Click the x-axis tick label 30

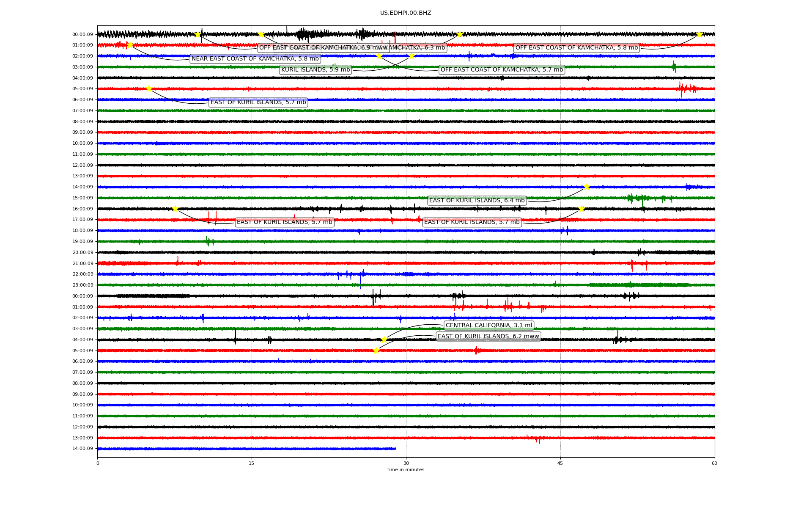(406, 463)
